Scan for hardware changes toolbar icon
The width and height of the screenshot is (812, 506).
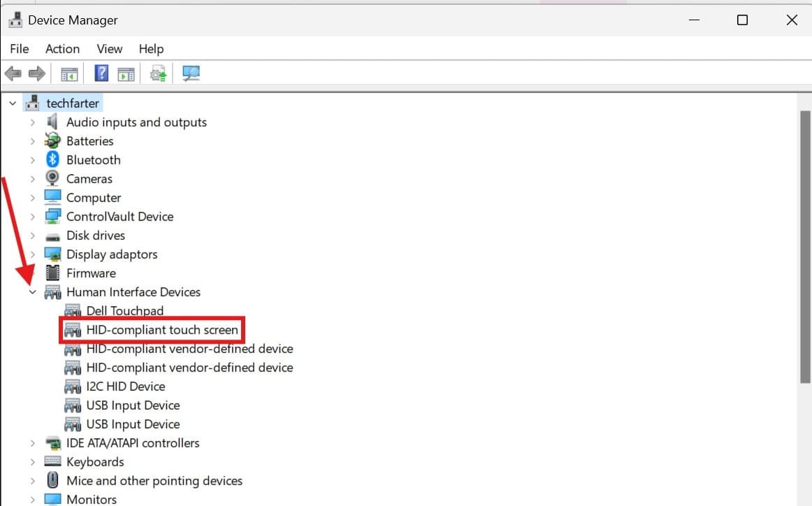coord(191,73)
